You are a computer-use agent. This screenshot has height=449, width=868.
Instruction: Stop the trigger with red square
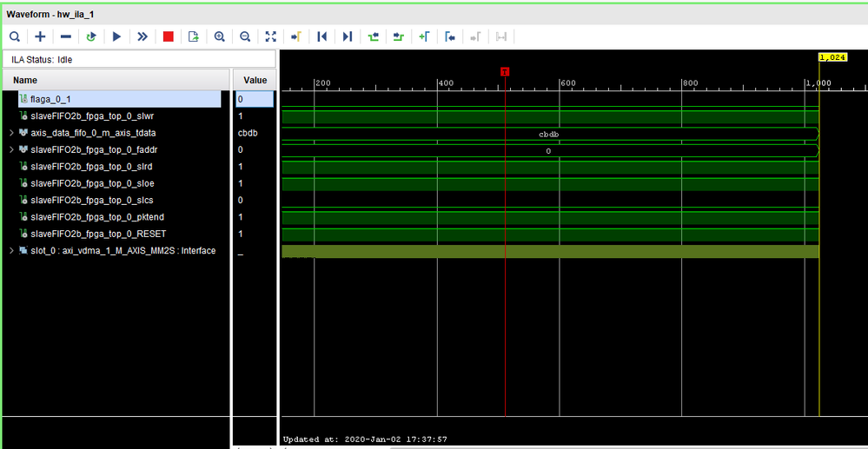(x=169, y=36)
